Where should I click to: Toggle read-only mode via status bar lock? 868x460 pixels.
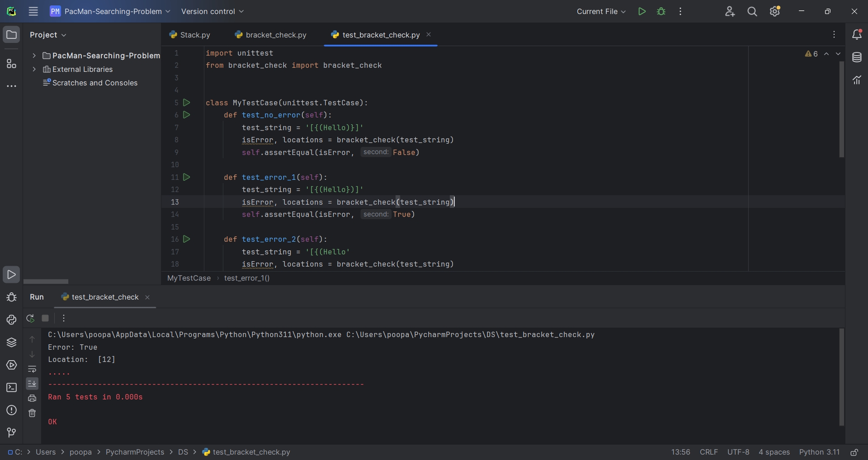855,453
